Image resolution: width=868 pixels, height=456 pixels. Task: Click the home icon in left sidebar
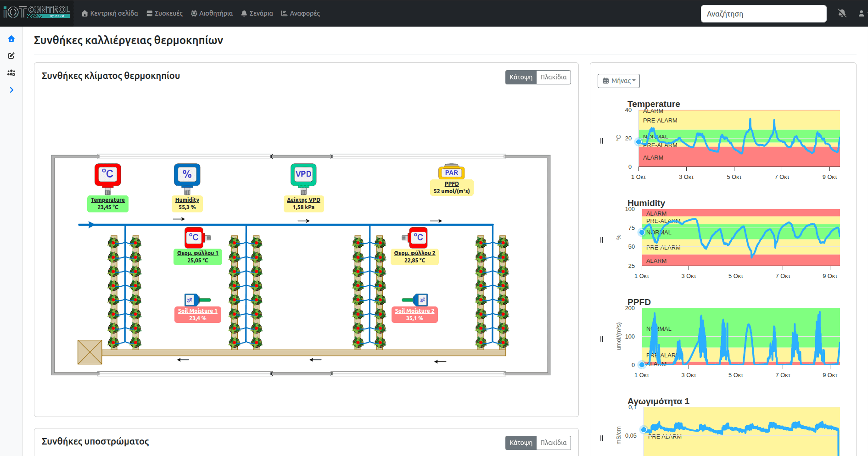click(11, 39)
